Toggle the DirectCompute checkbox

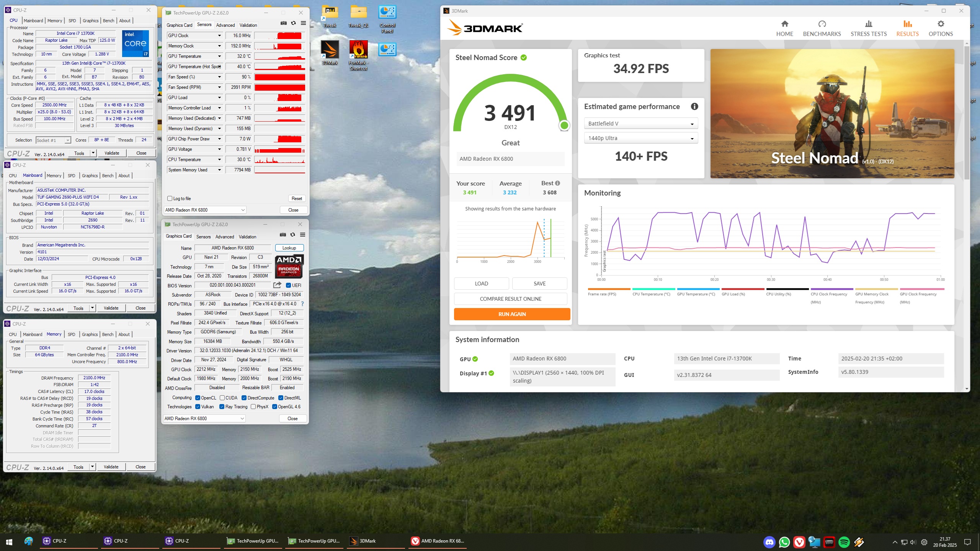(244, 398)
